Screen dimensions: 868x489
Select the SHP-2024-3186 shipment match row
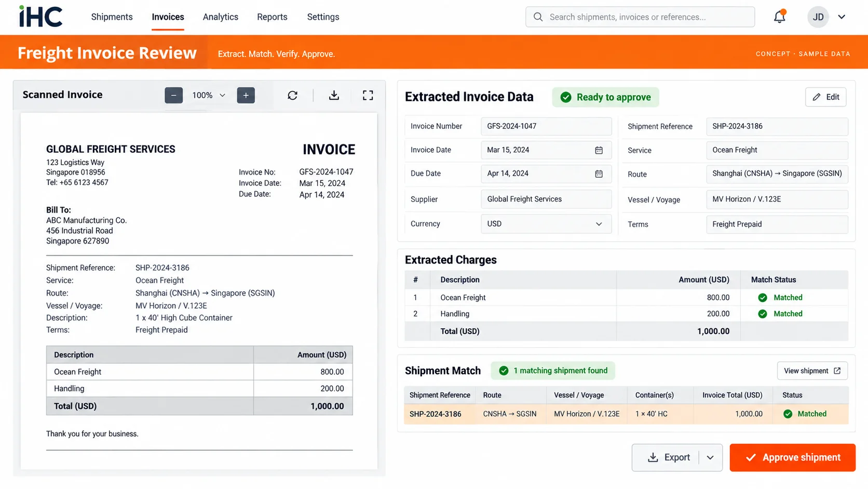[x=626, y=414]
